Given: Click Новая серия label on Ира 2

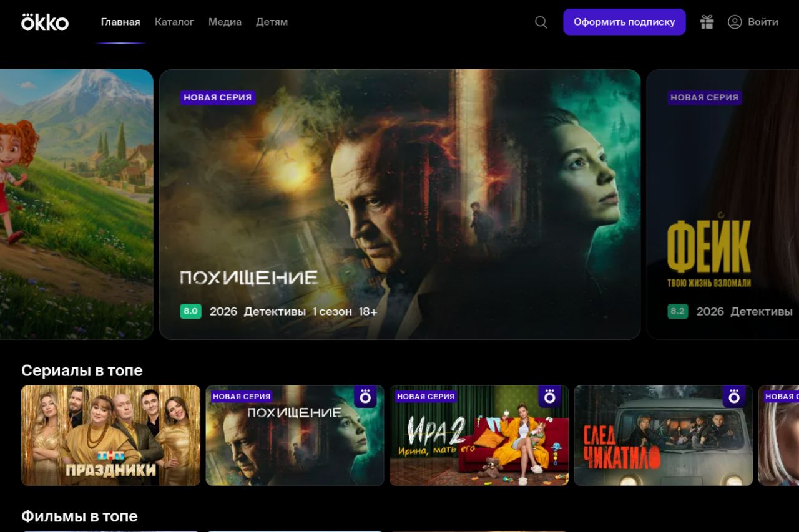Looking at the screenshot, I should click(x=426, y=396).
